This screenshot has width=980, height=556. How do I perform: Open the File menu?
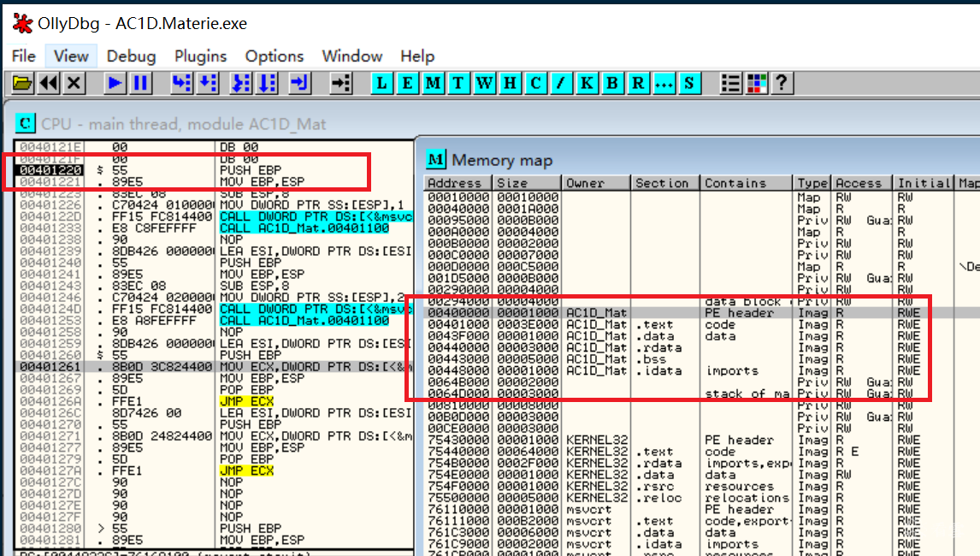pyautogui.click(x=24, y=56)
